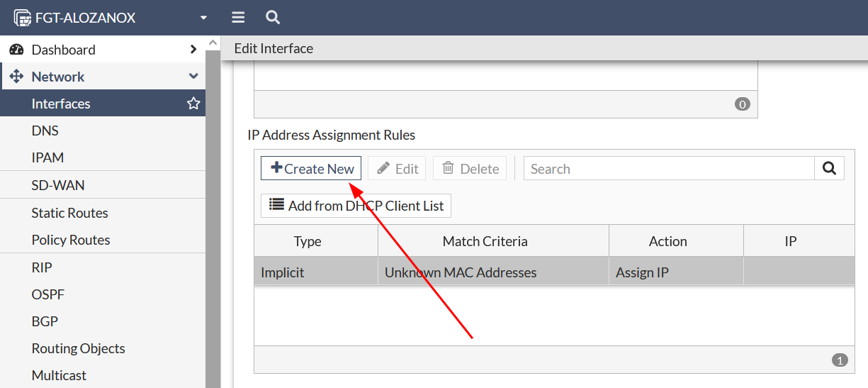Open the DNS menu item

45,131
